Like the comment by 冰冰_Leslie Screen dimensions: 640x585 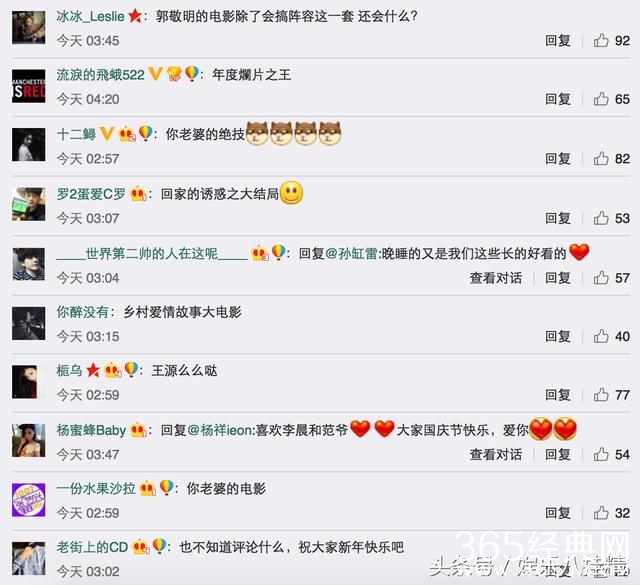(x=601, y=40)
